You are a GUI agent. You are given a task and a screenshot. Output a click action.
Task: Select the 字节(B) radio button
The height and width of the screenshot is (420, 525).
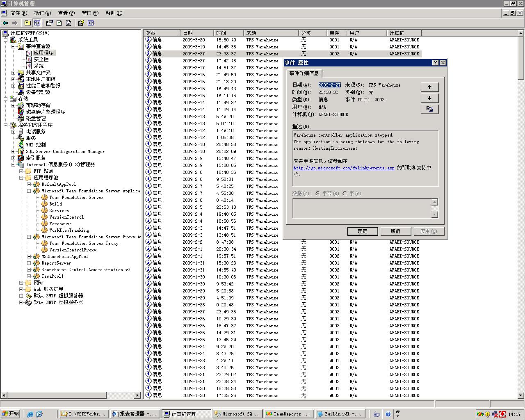click(317, 194)
